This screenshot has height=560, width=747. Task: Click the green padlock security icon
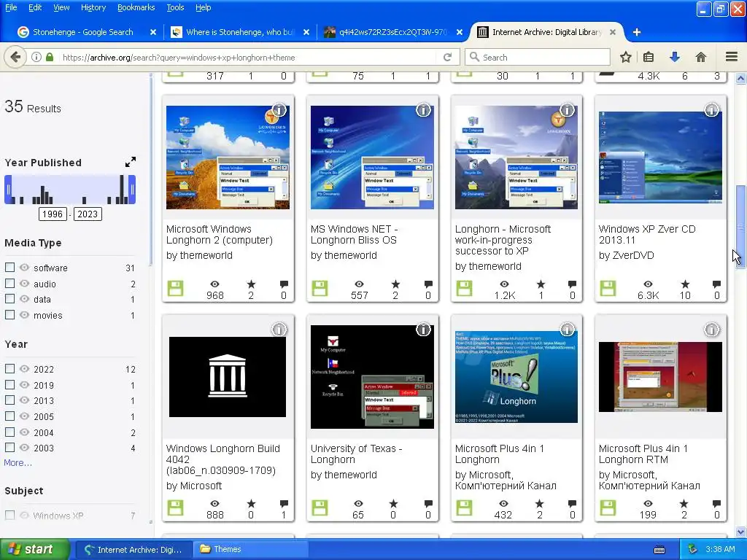click(50, 57)
